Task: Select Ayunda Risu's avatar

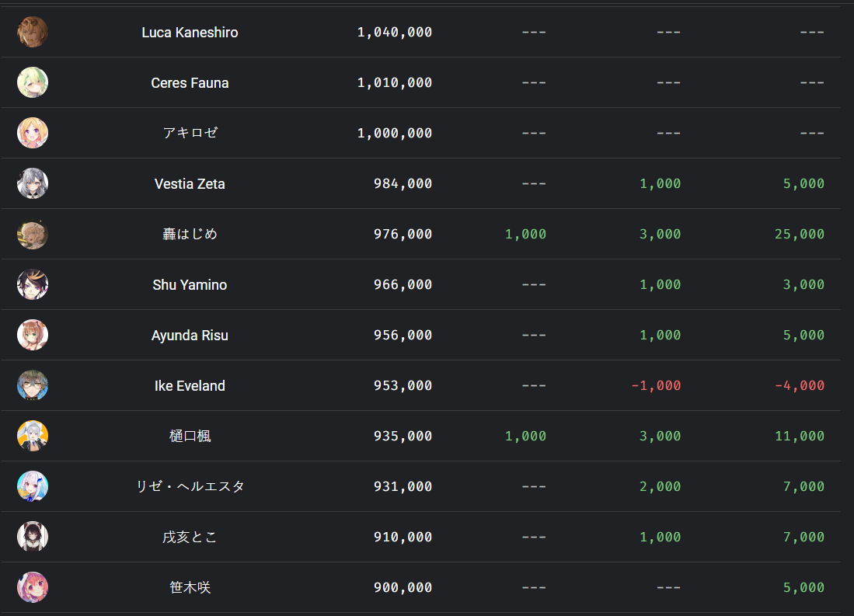Action: [x=33, y=335]
